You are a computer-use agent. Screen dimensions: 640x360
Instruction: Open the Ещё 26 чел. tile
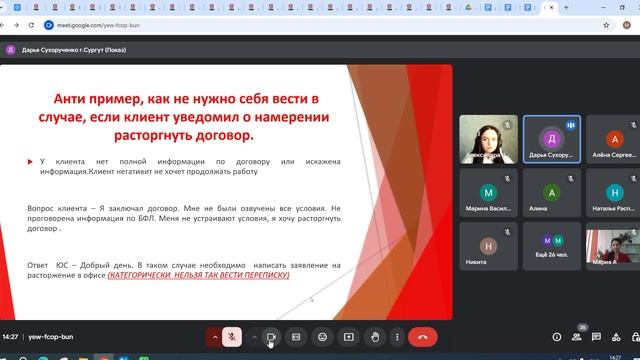pos(552,246)
